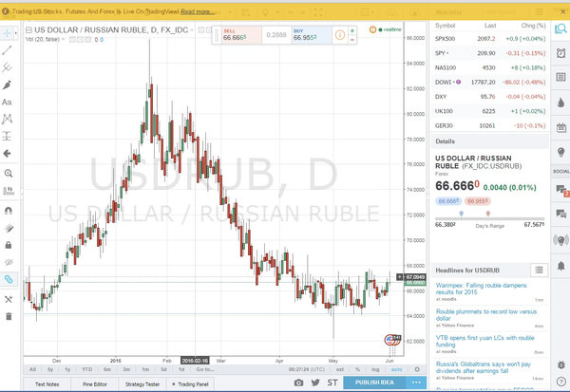
Task: Select the XABCD pattern tool
Action: (7, 119)
